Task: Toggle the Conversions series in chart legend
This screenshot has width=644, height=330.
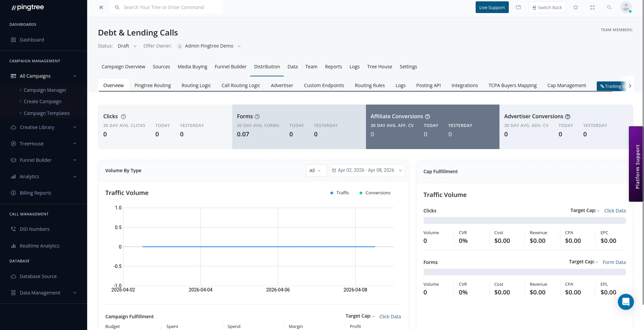Action: (375, 193)
